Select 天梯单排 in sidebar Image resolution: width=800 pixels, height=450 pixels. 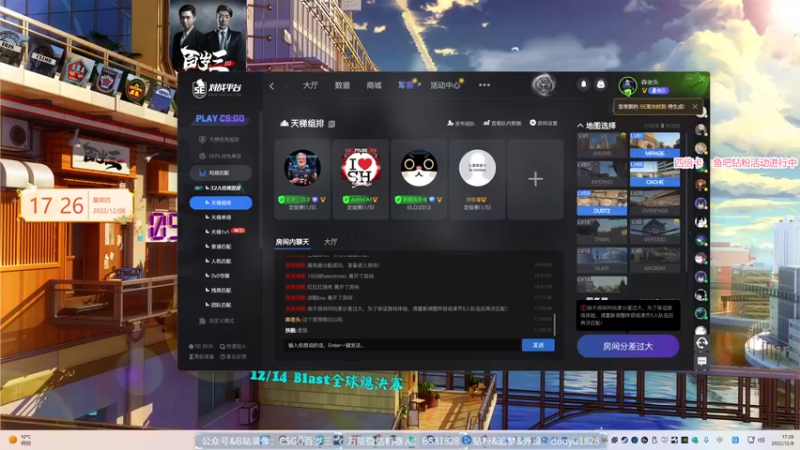(220, 217)
